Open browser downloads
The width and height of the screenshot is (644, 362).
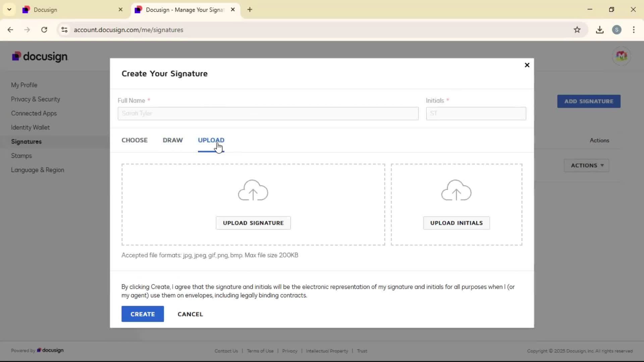(600, 30)
